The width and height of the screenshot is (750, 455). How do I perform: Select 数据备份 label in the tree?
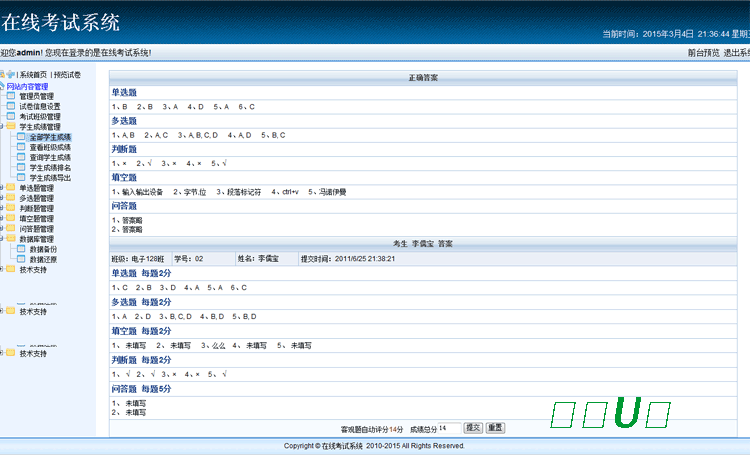44,249
